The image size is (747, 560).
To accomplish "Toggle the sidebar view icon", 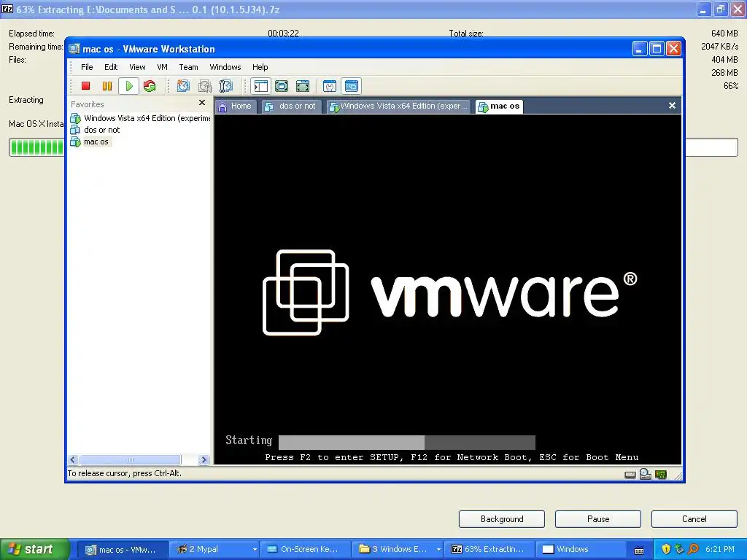I will 261,86.
